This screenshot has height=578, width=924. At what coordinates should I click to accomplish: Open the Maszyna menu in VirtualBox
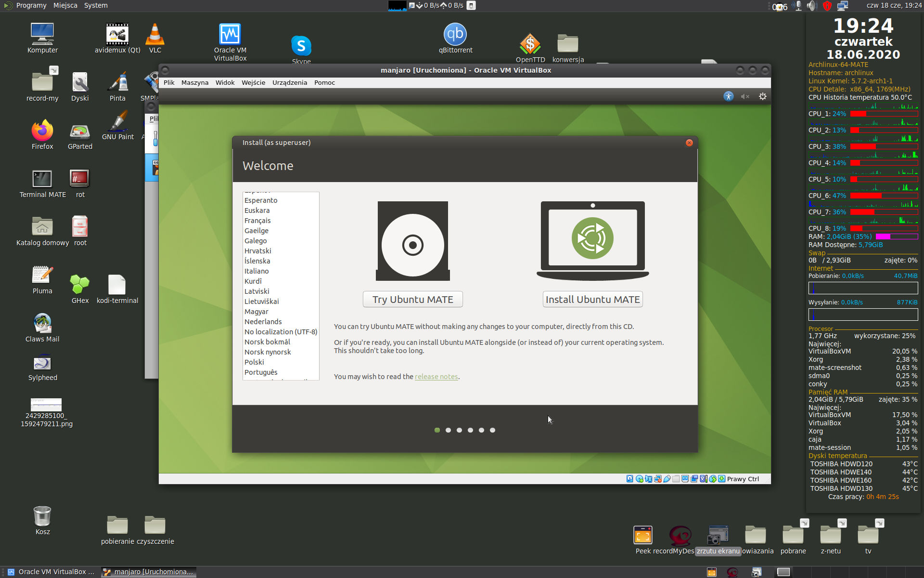pyautogui.click(x=194, y=82)
